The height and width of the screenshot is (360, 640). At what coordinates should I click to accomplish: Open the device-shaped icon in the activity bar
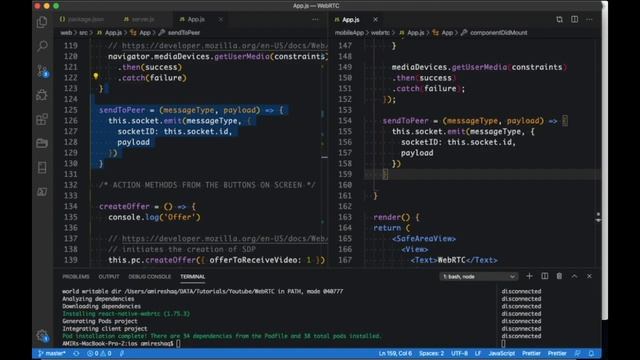(x=42, y=167)
